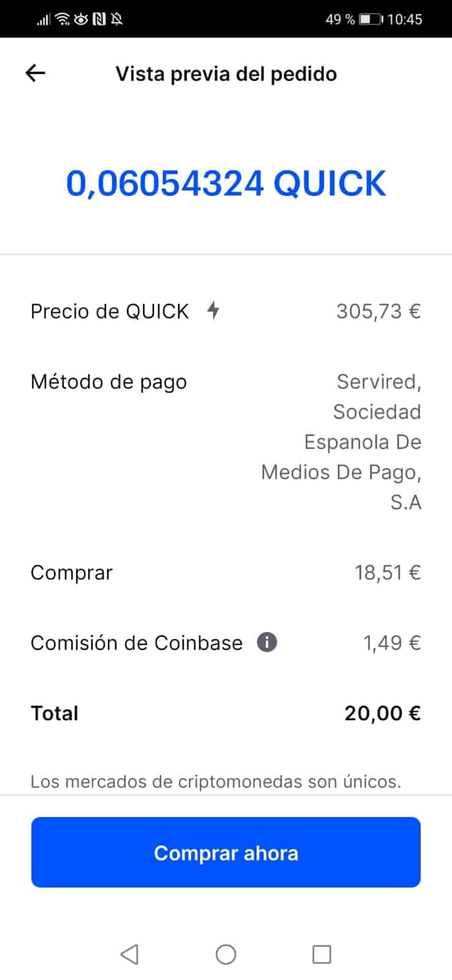452x980 pixels.
Task: Tap the eye comfort status icon
Action: tap(81, 19)
